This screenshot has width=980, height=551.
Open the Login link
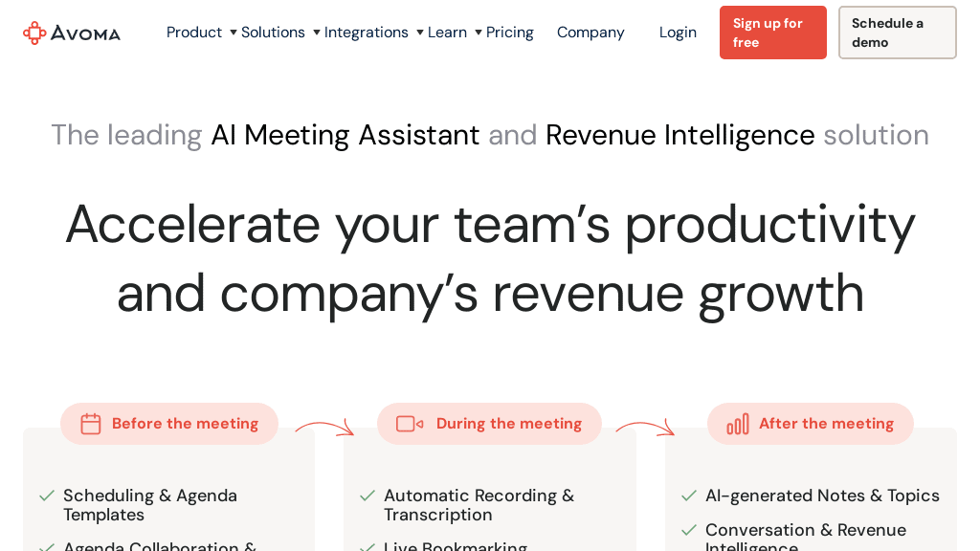678,32
